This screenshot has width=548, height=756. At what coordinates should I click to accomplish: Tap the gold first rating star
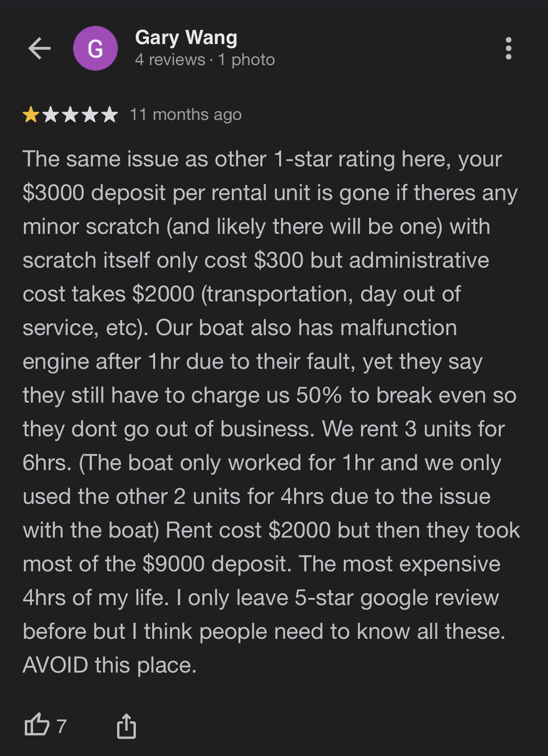(x=31, y=114)
